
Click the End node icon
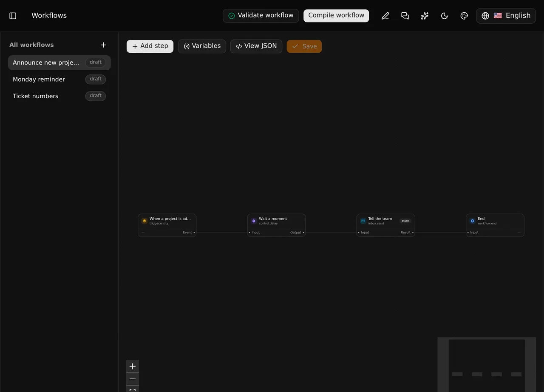pyautogui.click(x=472, y=221)
